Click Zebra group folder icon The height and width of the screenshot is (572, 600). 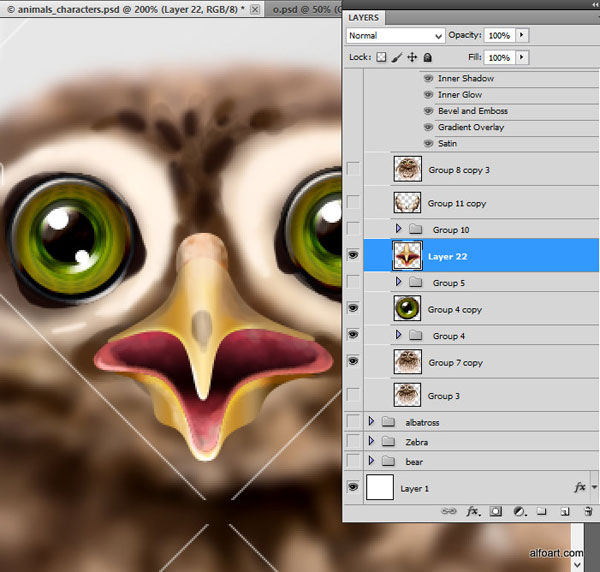coord(388,441)
